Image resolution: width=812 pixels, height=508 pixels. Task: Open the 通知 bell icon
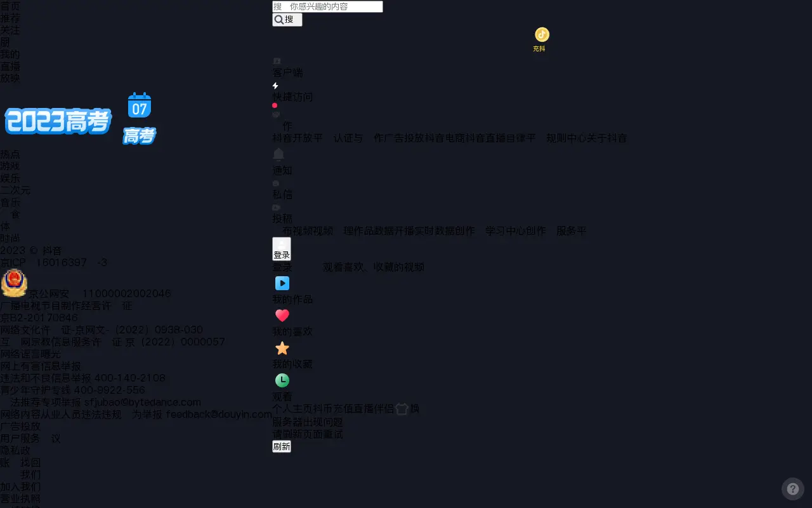[278, 154]
